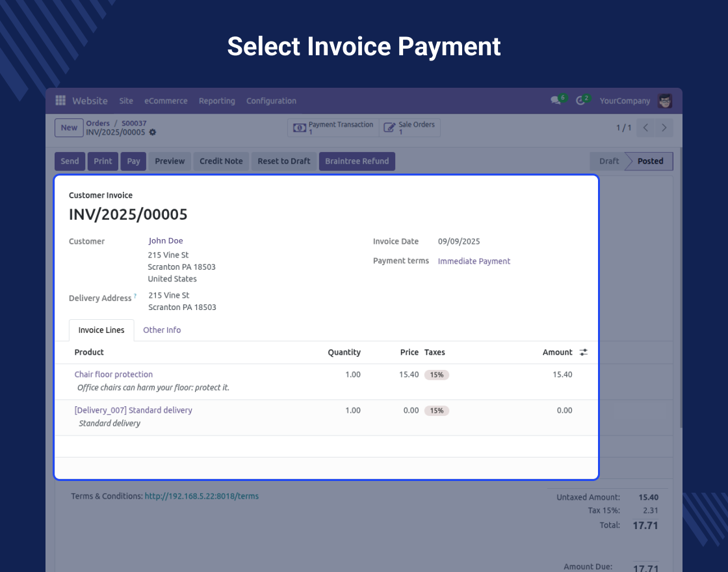Open the apps grid menu icon
The width and height of the screenshot is (728, 572).
click(x=60, y=101)
